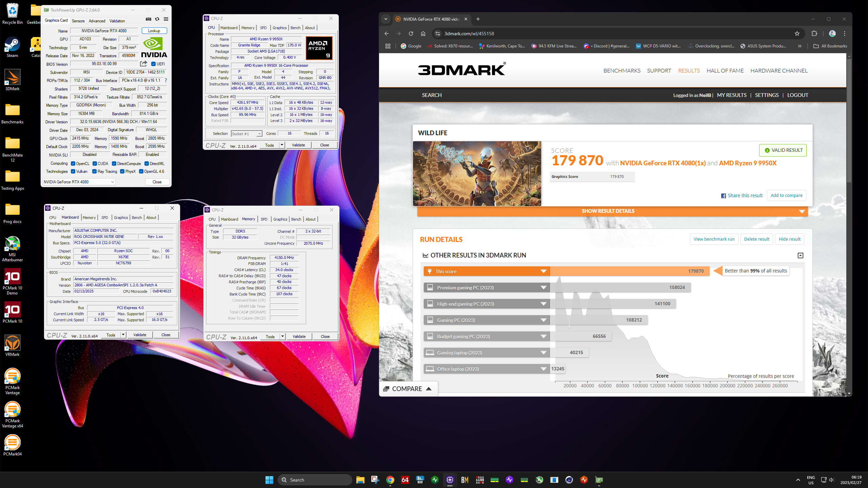Viewport: 868px width, 488px height.
Task: Click the Wild Life benchmark thumbnail image
Action: (x=477, y=174)
